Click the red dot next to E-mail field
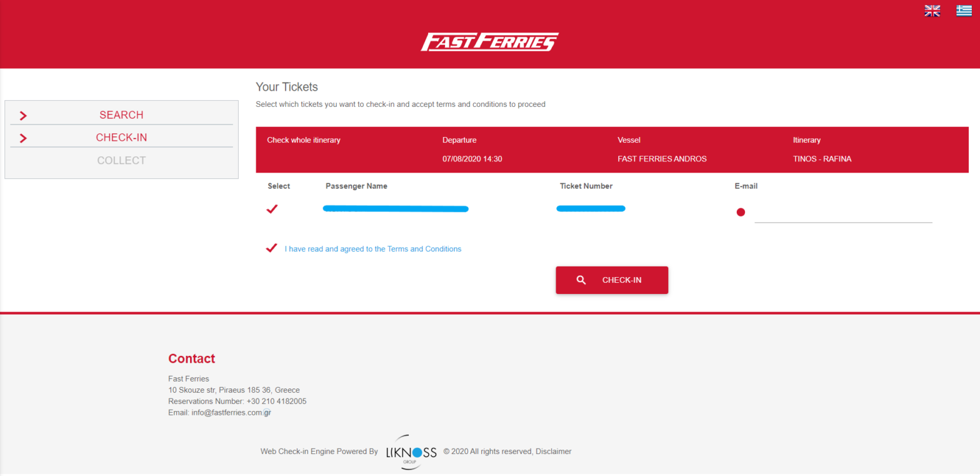Viewport: 980px width, 476px height. (741, 212)
